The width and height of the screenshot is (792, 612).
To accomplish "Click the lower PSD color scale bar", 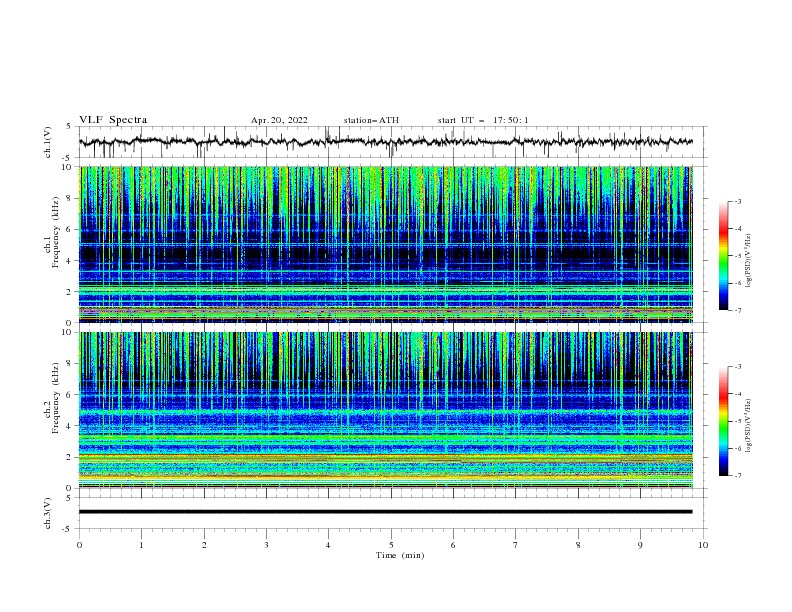I will 724,421.
